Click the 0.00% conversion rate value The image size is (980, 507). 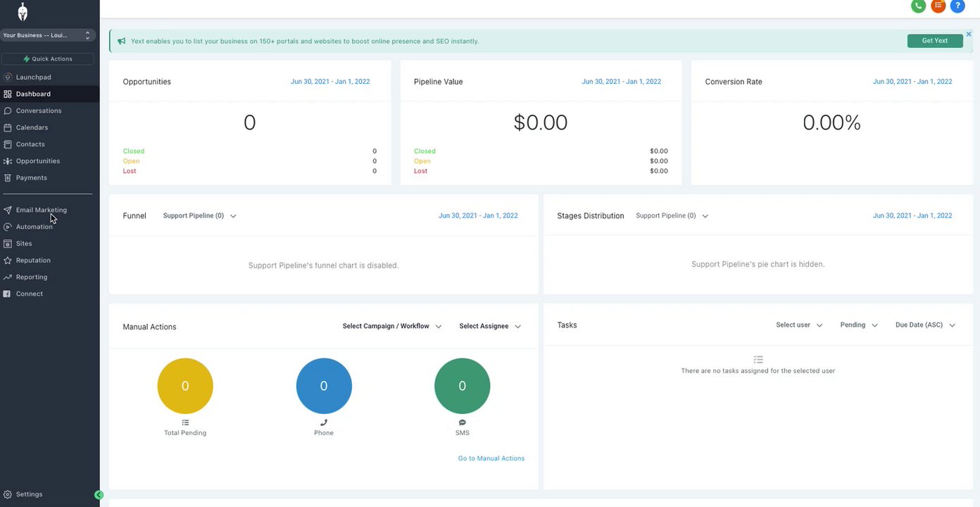(831, 123)
